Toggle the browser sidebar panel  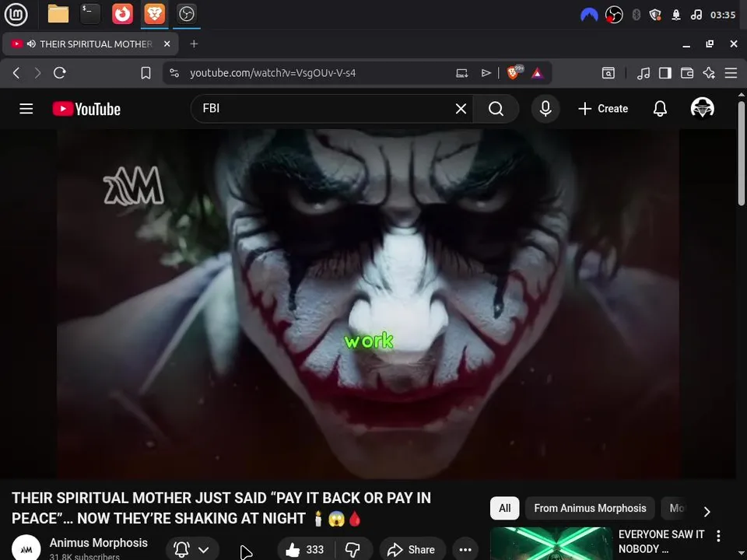point(665,73)
